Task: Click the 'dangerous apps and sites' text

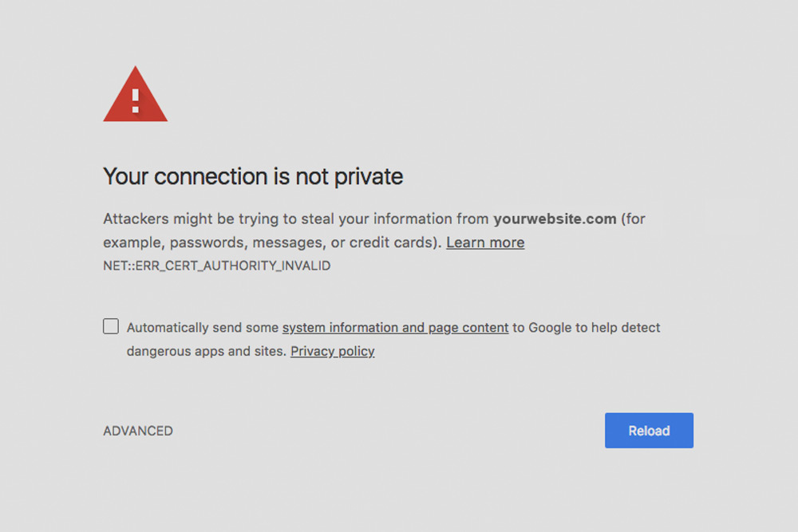Action: pos(206,352)
